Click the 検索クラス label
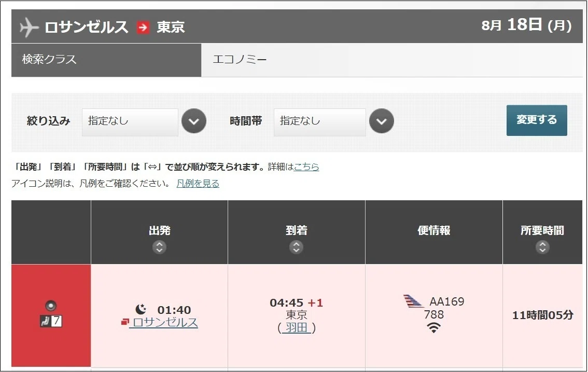This screenshot has height=372, width=588. pos(49,59)
